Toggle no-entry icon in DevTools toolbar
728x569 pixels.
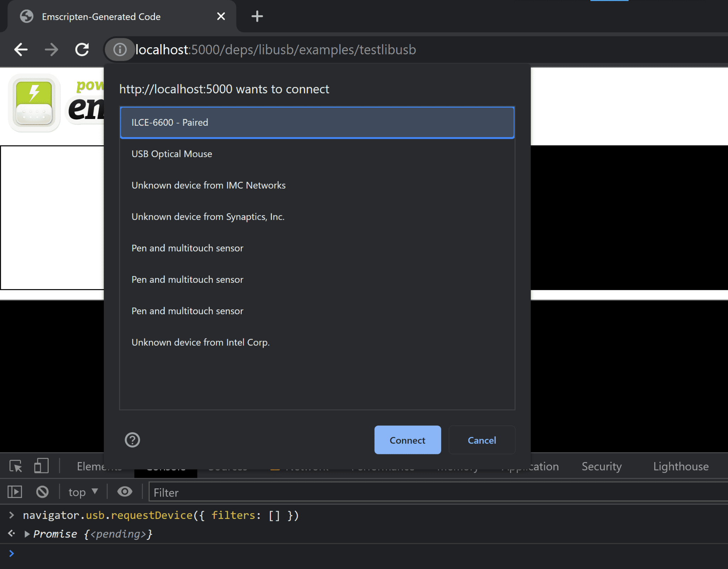click(42, 492)
